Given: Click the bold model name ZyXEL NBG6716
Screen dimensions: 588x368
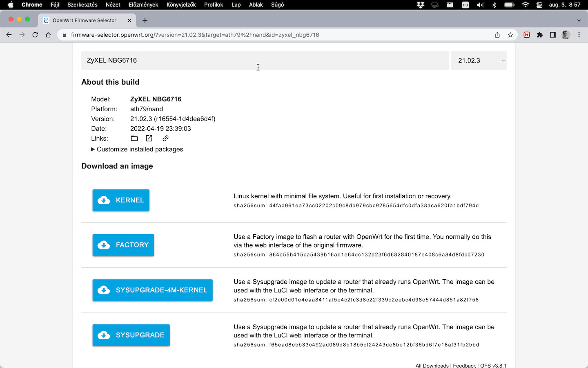Looking at the screenshot, I should [156, 99].
